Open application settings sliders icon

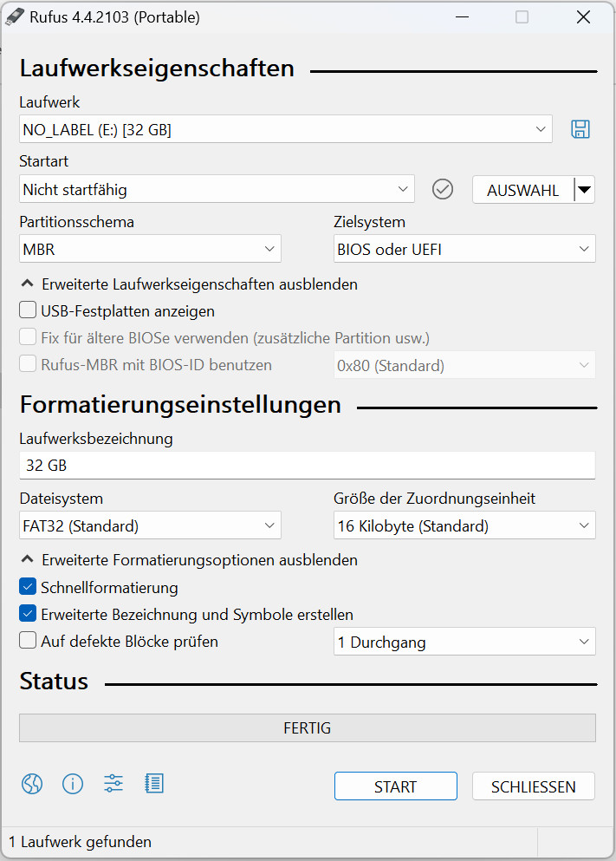(113, 784)
